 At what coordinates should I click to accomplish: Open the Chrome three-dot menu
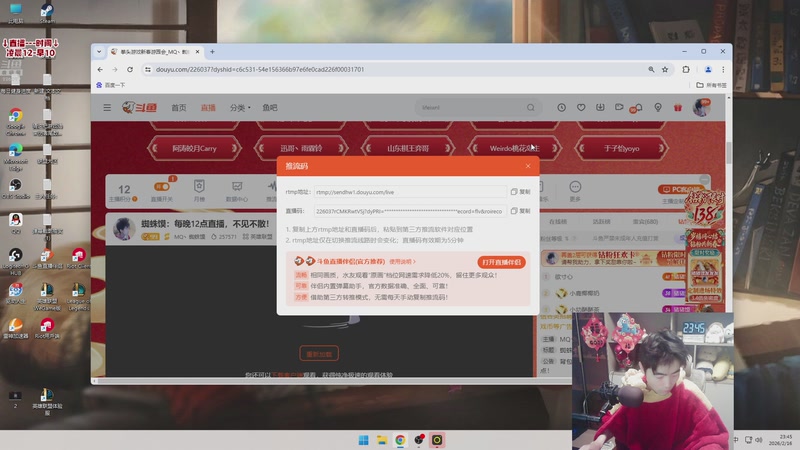click(723, 69)
